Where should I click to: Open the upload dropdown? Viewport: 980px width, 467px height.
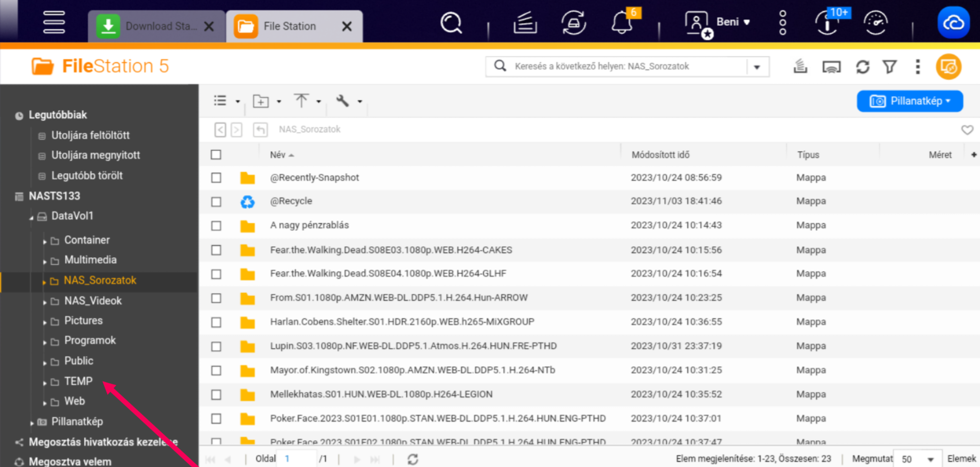[x=307, y=101]
